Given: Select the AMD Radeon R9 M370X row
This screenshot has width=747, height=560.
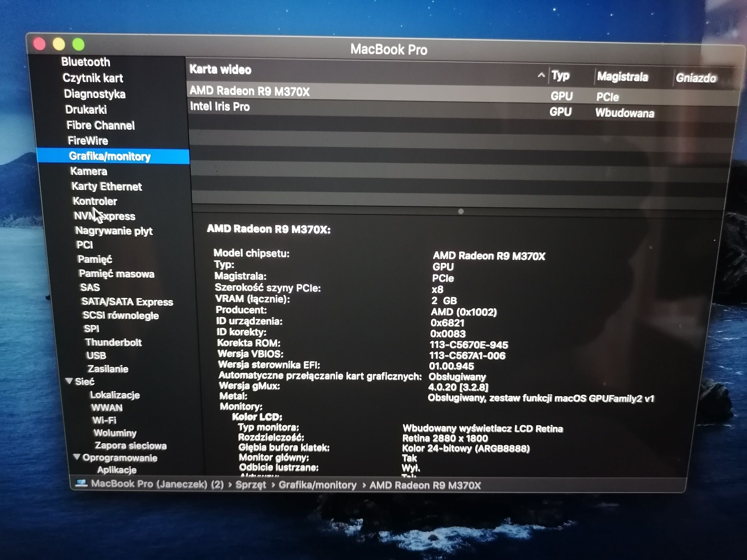Looking at the screenshot, I should (x=462, y=93).
